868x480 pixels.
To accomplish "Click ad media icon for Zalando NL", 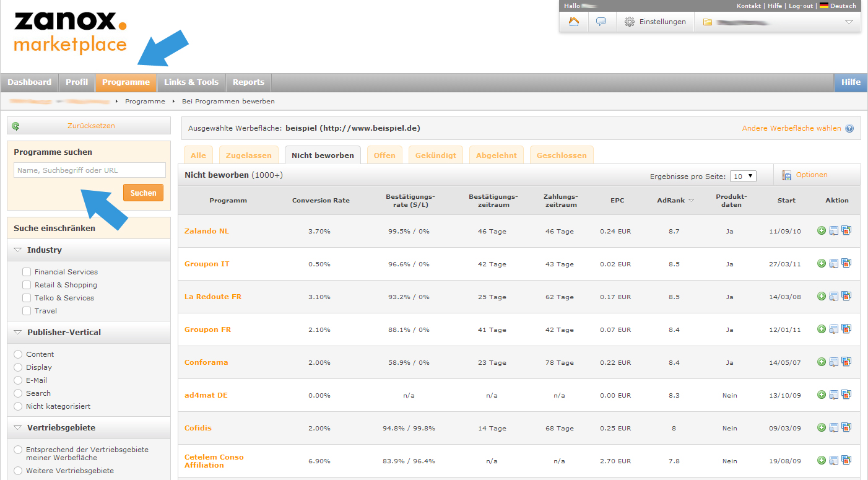I will 846,230.
